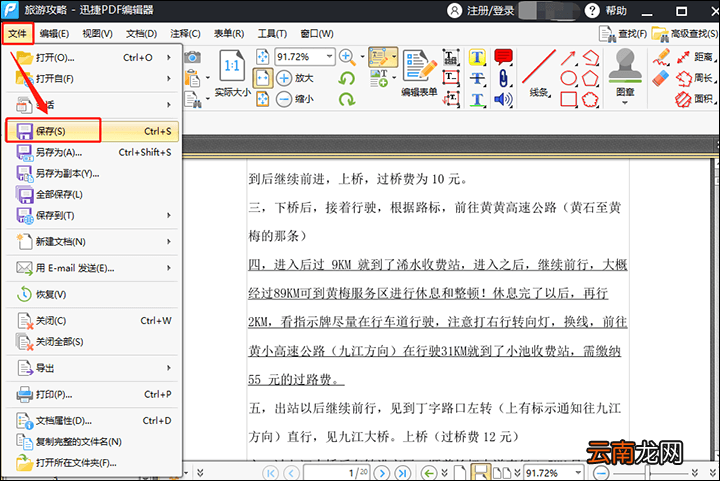Screen dimensions: 720x481
Task: Add a red comment note icon
Action: pyautogui.click(x=503, y=57)
